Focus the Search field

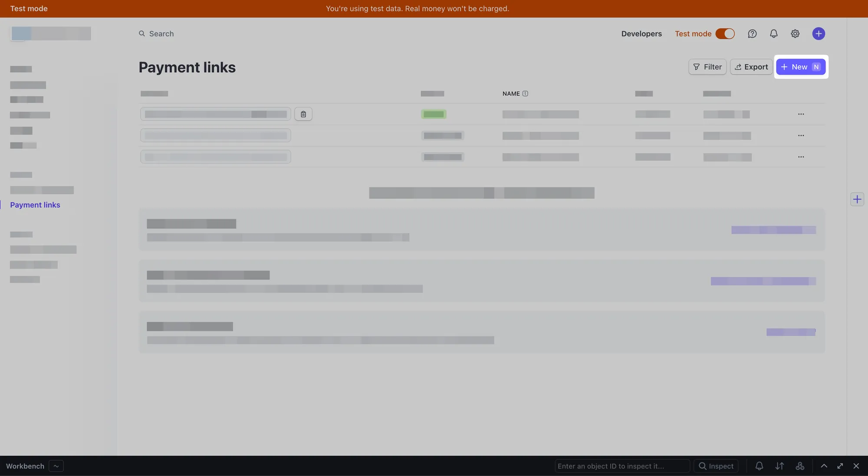[x=161, y=33]
